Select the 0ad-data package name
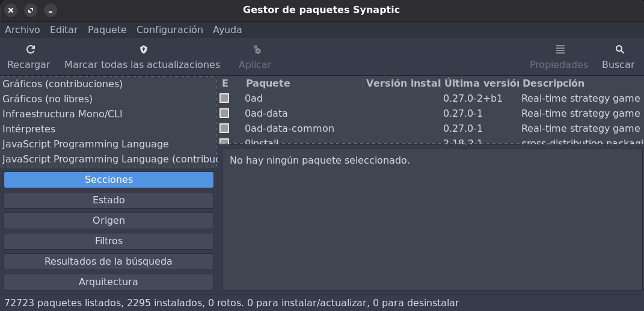Screen dimensions: 644x311 (266, 113)
